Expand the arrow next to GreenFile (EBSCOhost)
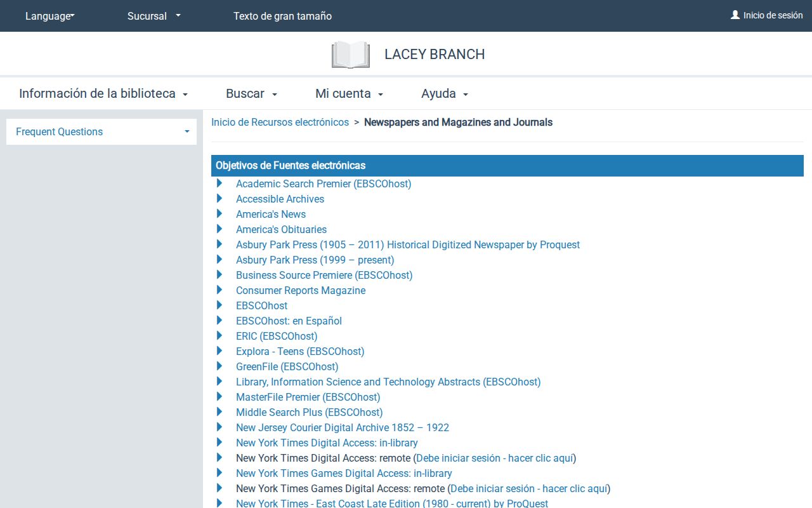The width and height of the screenshot is (812, 508). (219, 366)
